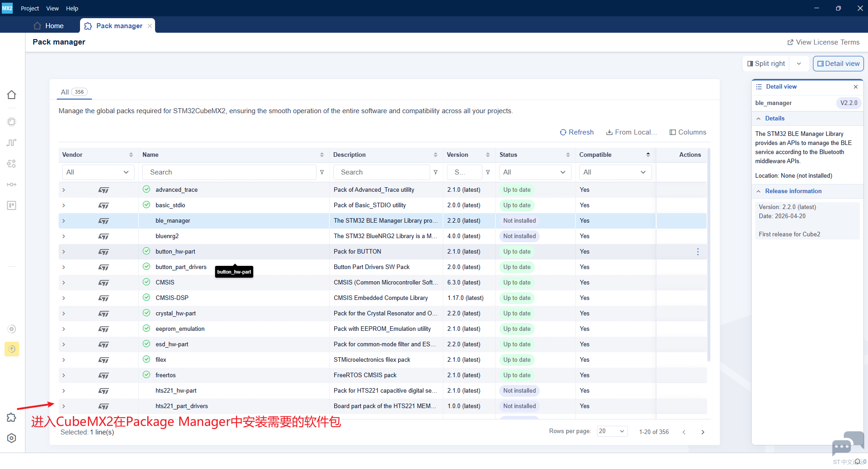Click the Version search field
This screenshot has width=868, height=469.
tap(465, 172)
